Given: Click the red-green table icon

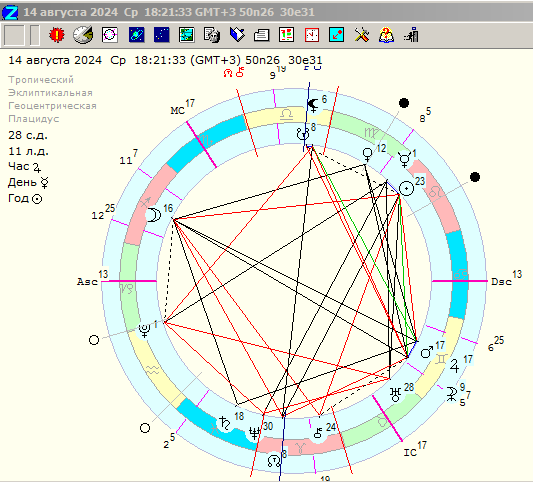Looking at the screenshot, I should [286, 35].
